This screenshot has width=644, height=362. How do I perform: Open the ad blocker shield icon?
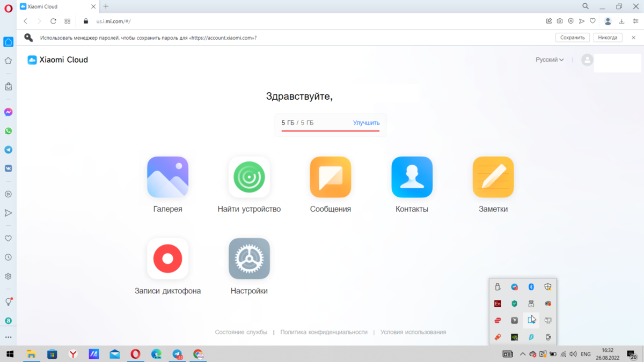click(x=570, y=21)
